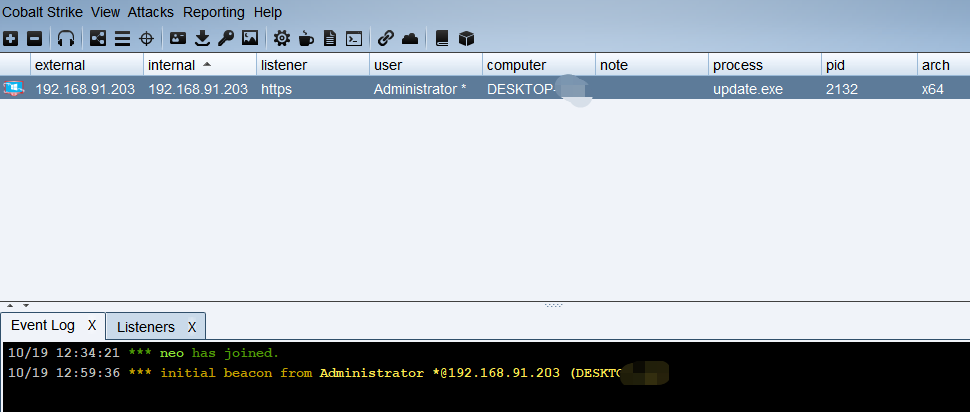
Task: Open the Cobalt Strike menu
Action: 43,12
